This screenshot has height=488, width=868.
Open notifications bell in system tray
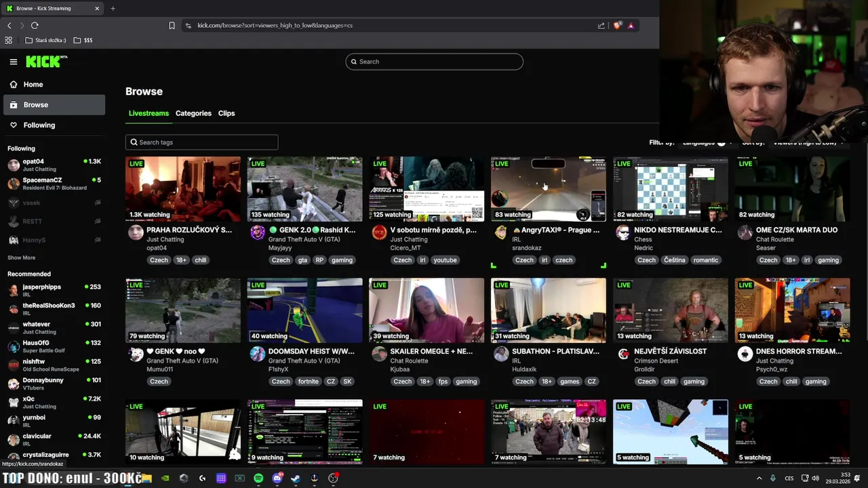(857, 479)
